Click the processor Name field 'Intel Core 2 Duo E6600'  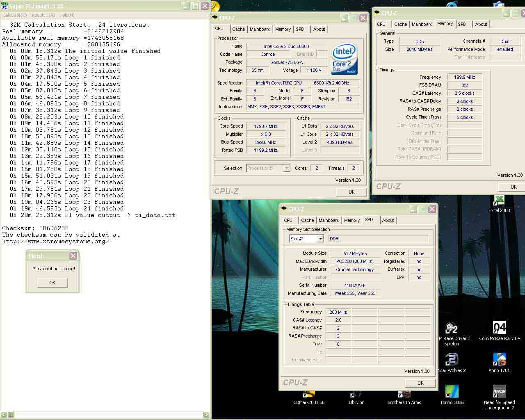point(287,46)
